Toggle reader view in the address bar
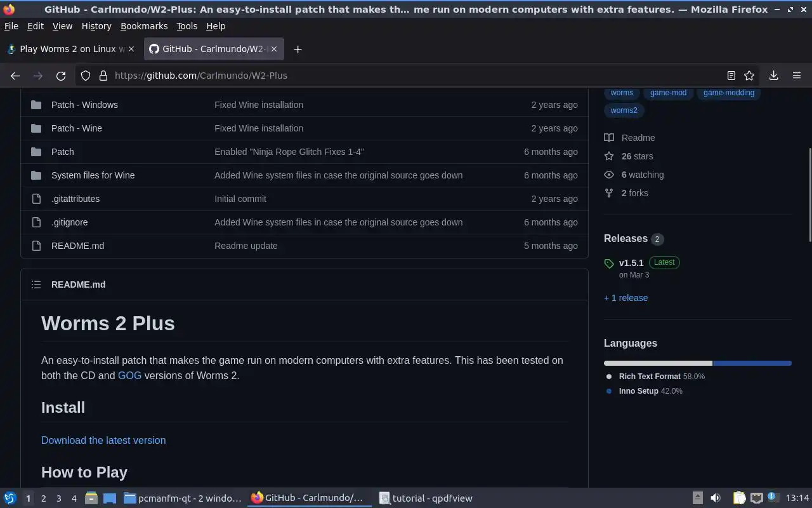812x508 pixels. click(x=731, y=76)
